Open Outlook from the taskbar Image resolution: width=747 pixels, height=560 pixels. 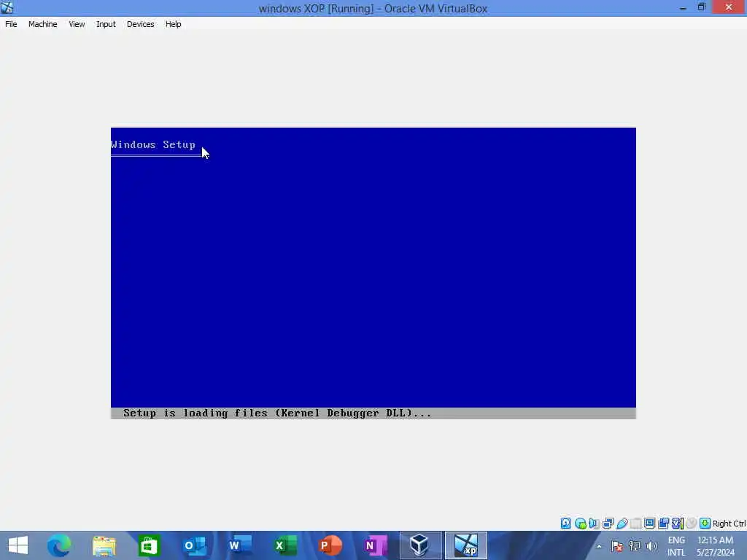(x=194, y=545)
